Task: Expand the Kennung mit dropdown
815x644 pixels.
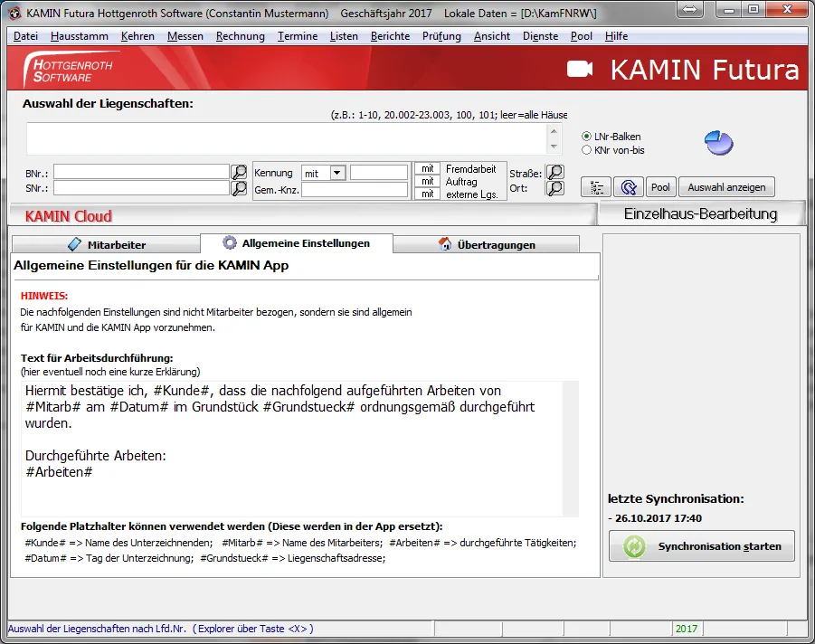Action: (x=337, y=173)
